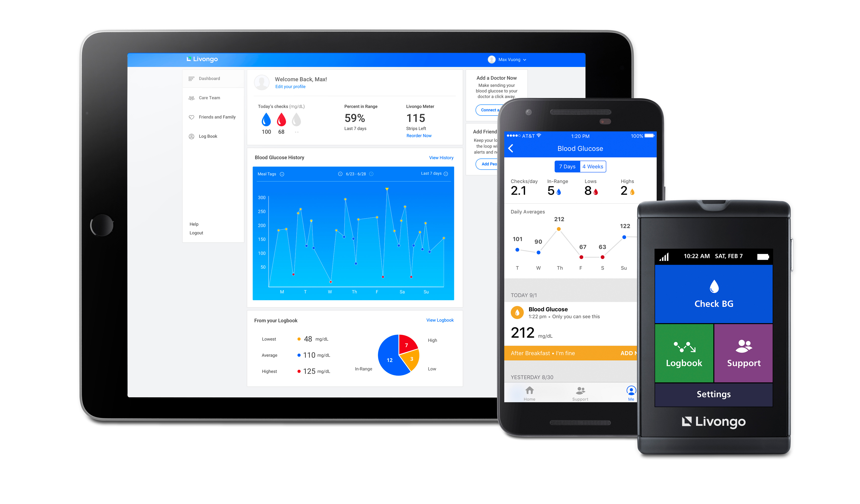Click the Care Team icon

click(x=191, y=98)
